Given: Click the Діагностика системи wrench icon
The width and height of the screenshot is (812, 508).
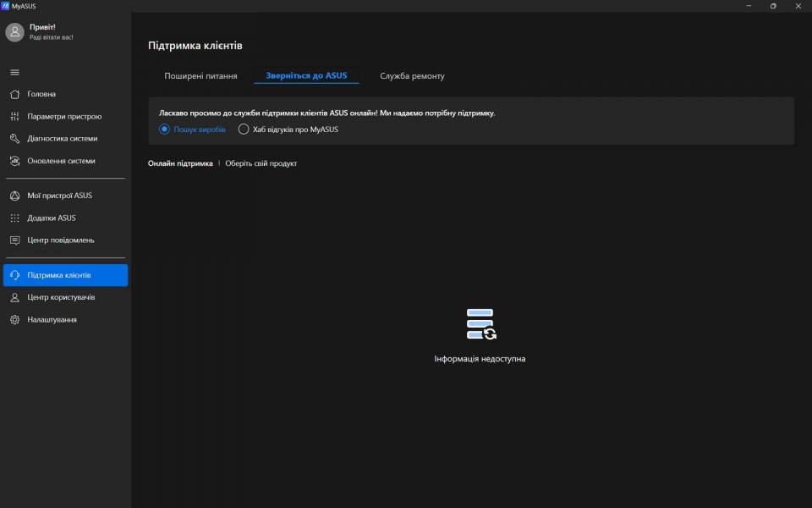Looking at the screenshot, I should point(14,138).
